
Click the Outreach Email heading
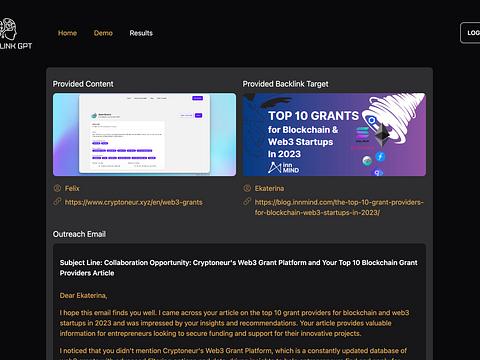point(79,234)
